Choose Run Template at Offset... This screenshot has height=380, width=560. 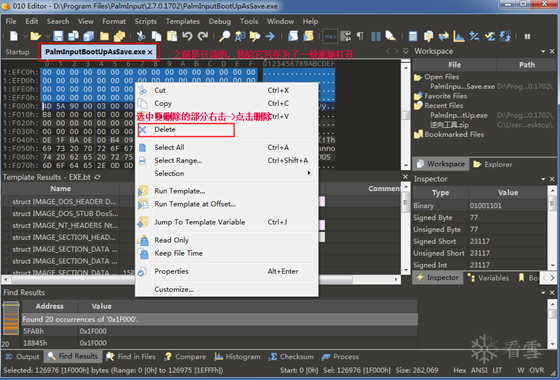coord(227,204)
